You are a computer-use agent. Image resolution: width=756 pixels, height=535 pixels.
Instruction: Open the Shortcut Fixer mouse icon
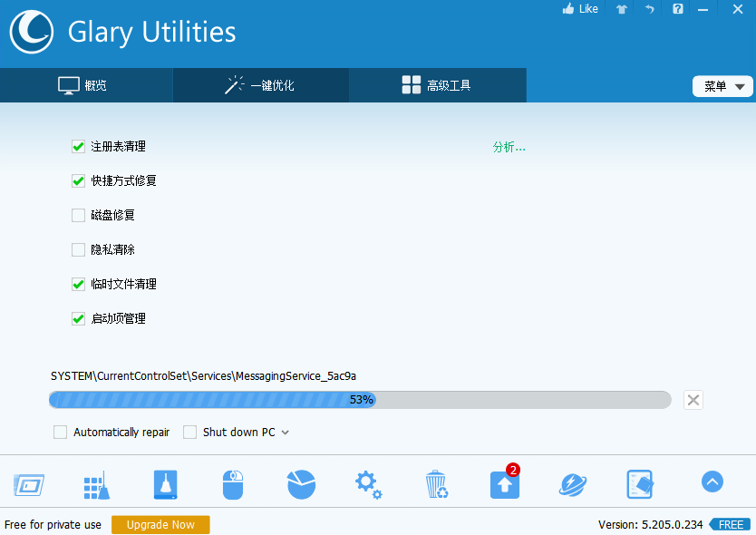coord(233,483)
